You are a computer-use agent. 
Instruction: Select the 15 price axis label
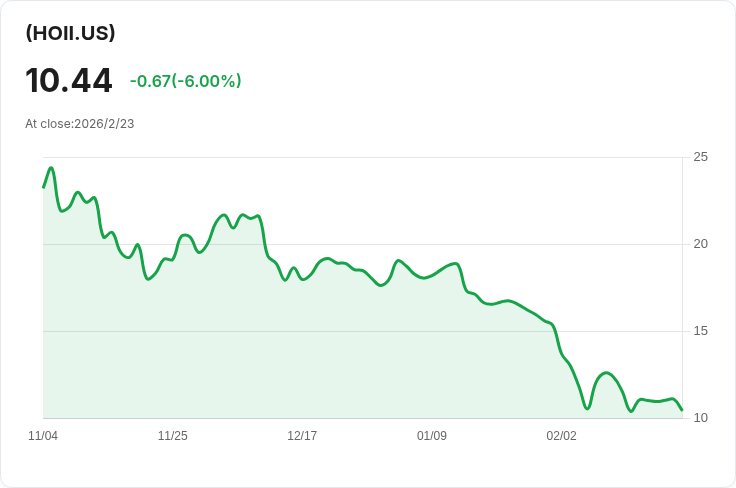pyautogui.click(x=700, y=331)
